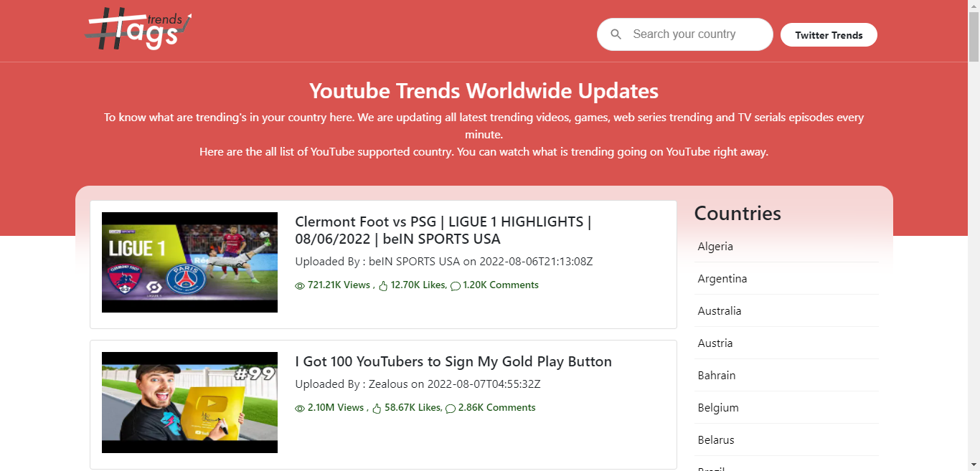The height and width of the screenshot is (471, 980).
Task: Open the Clermont Foot vs PSG highlights video
Action: click(443, 230)
